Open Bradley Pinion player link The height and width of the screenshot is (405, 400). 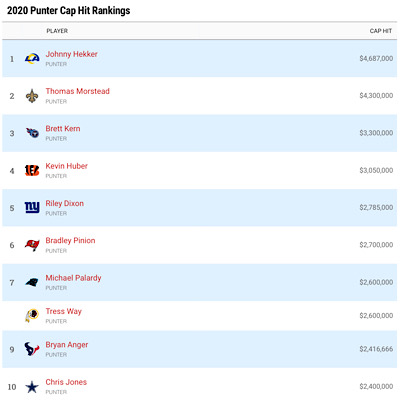tap(70, 241)
